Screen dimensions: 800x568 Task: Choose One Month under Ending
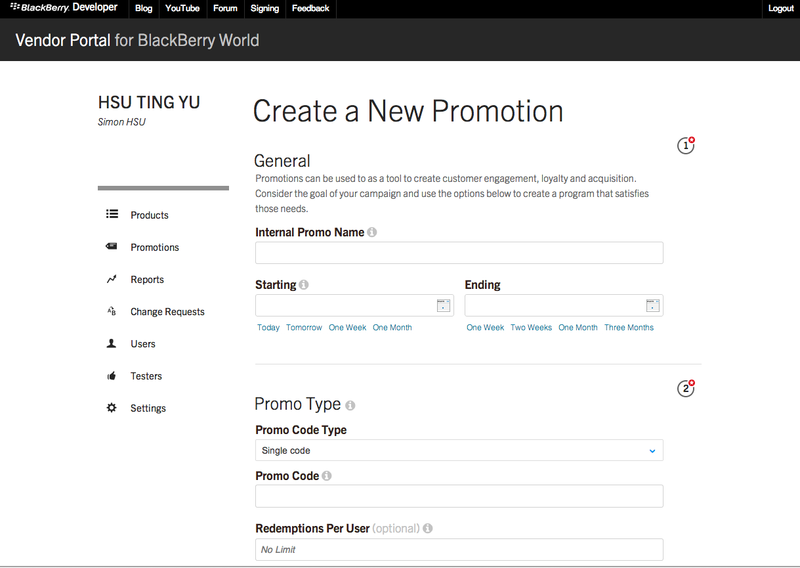point(578,327)
